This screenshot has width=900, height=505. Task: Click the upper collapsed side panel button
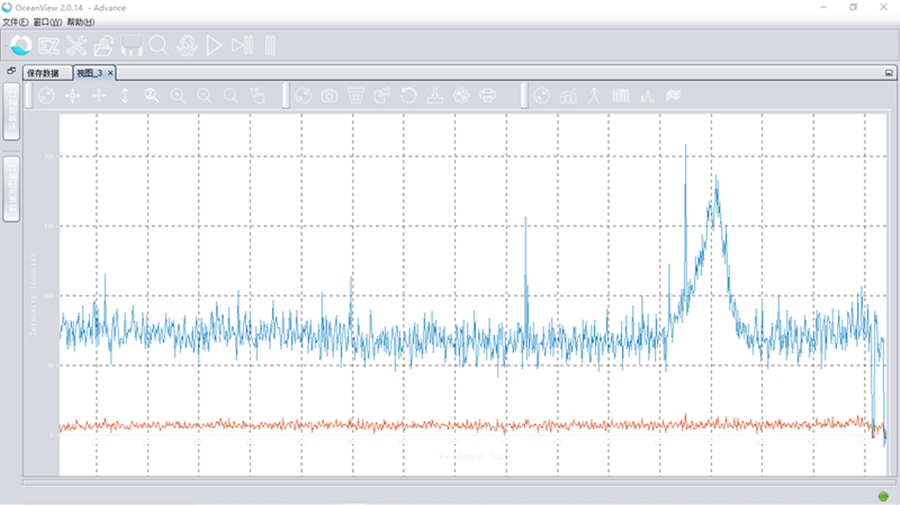(x=12, y=113)
